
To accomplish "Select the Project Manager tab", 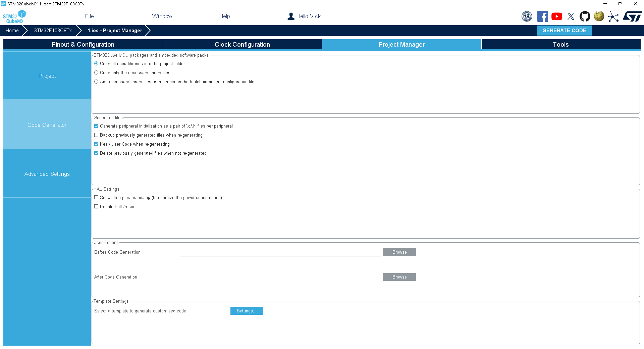I will point(401,44).
